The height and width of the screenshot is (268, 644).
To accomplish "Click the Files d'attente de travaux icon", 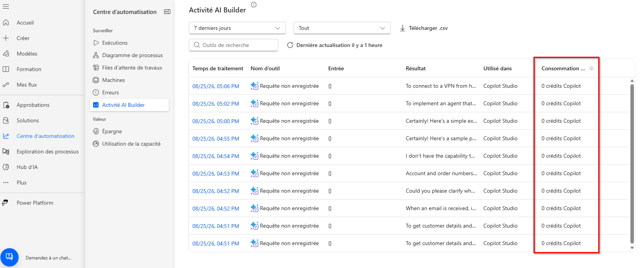I will 96,68.
